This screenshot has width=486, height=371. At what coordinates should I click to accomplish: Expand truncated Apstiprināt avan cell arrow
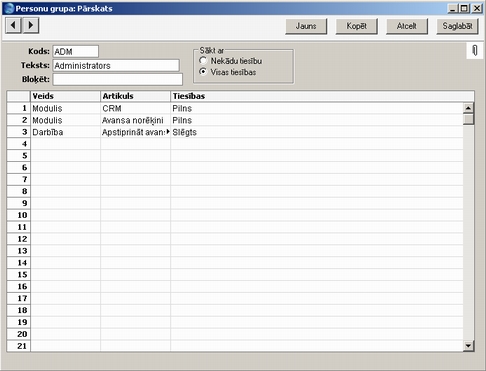click(168, 132)
